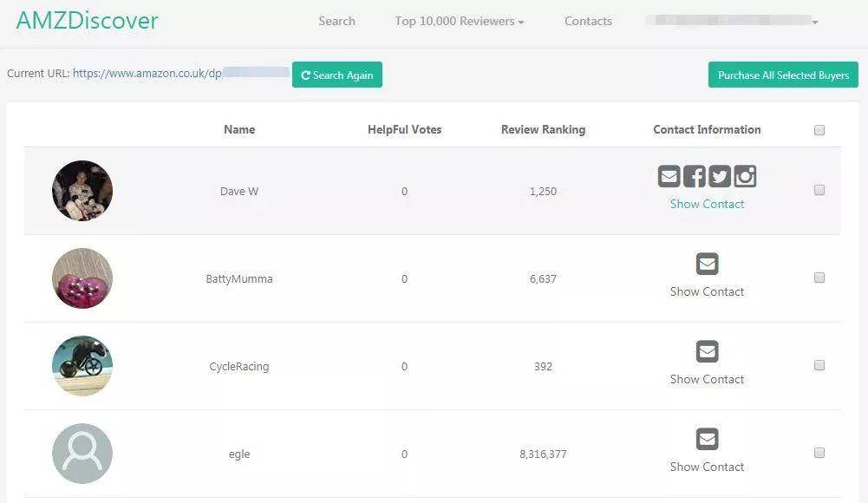Screen dimensions: 868x503
Task: Open Dave W's Instagram icon
Action: point(745,177)
